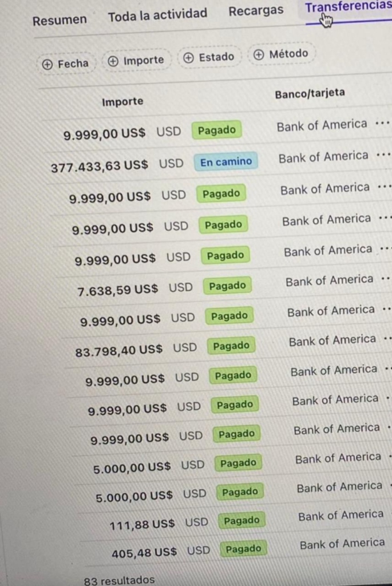Switch to the Resumen tab
This screenshot has width=392, height=586.
tap(60, 19)
